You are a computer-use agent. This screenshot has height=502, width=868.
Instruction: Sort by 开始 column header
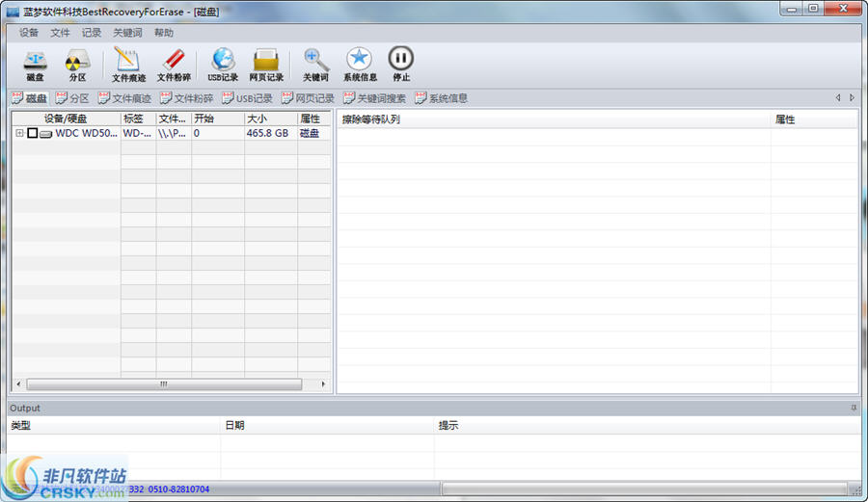point(218,119)
